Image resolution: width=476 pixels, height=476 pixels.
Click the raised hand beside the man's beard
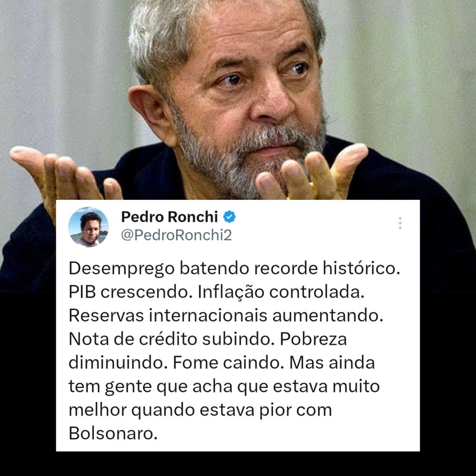pos(311,173)
